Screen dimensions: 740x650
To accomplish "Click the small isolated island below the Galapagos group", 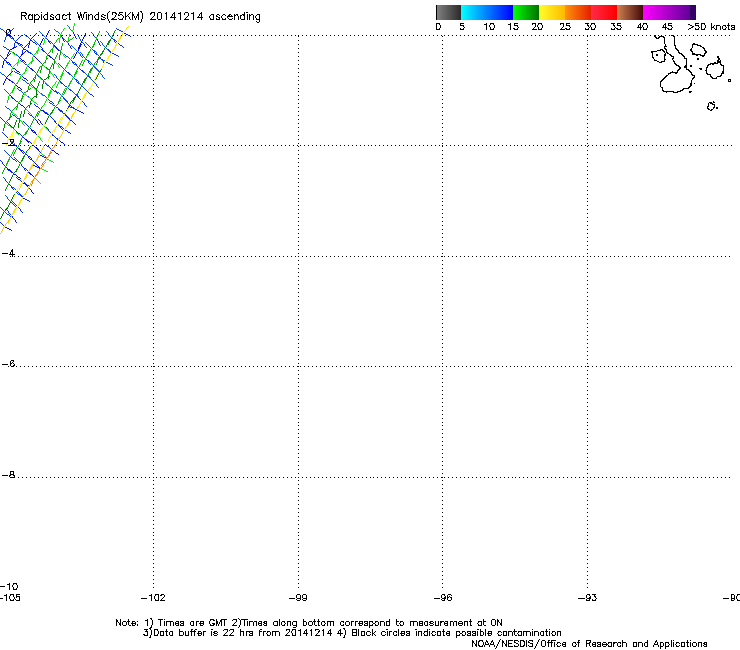I will coord(712,106).
